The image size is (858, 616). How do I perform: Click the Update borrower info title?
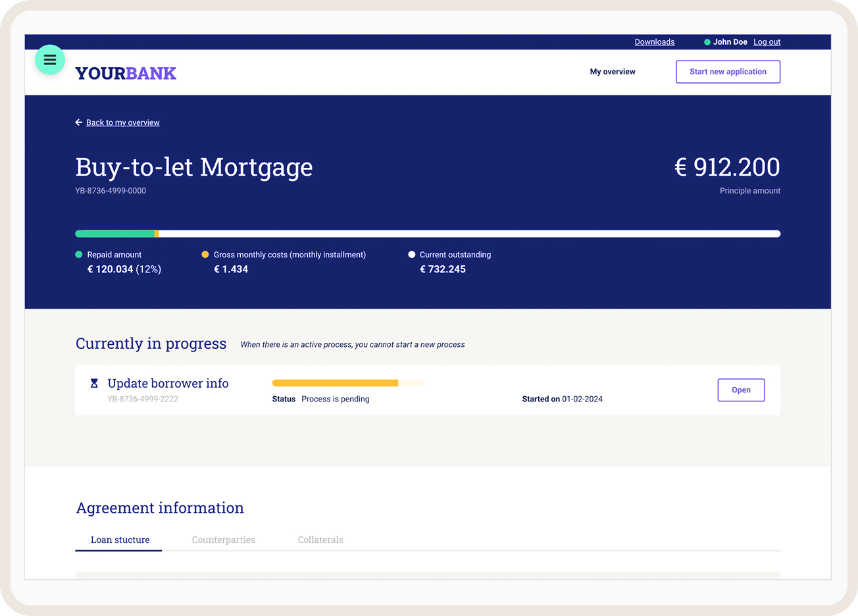click(x=168, y=383)
